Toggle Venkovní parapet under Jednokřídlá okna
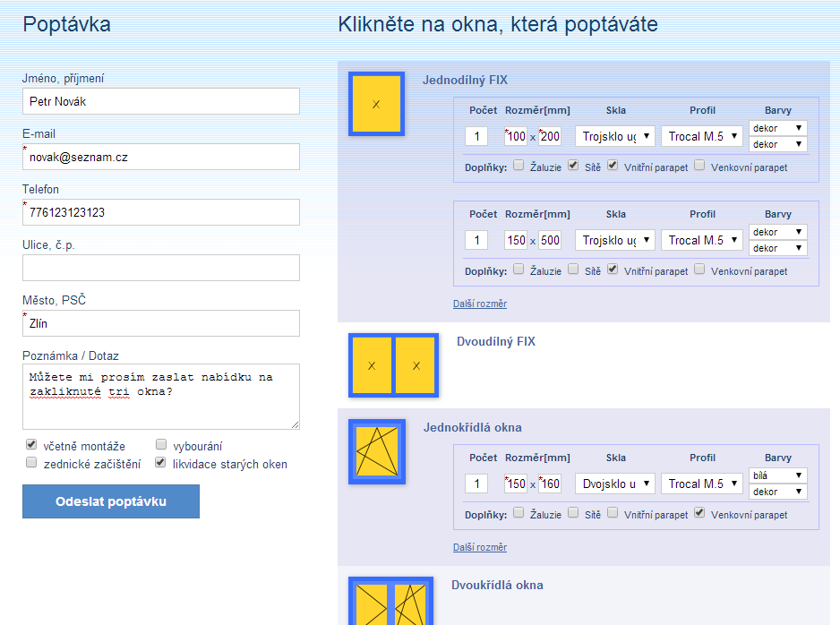Screen dimensions: 840x625 pyautogui.click(x=699, y=513)
